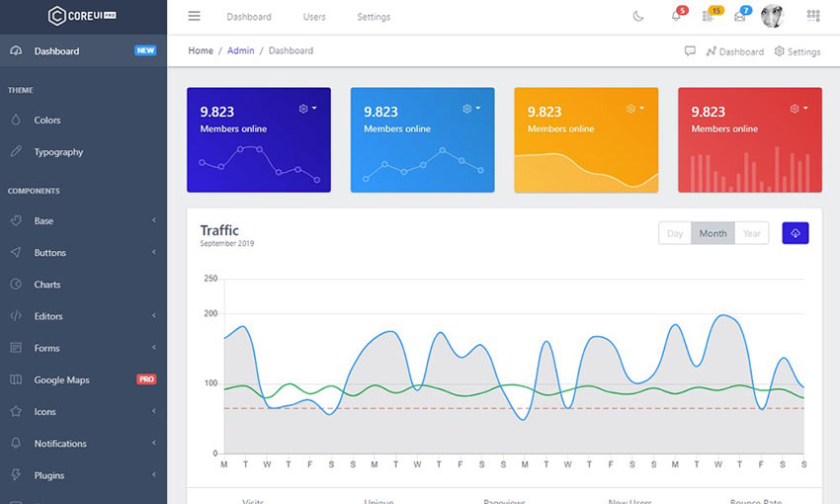
Task: Expand the Buttons sidebar menu
Action: pos(83,253)
